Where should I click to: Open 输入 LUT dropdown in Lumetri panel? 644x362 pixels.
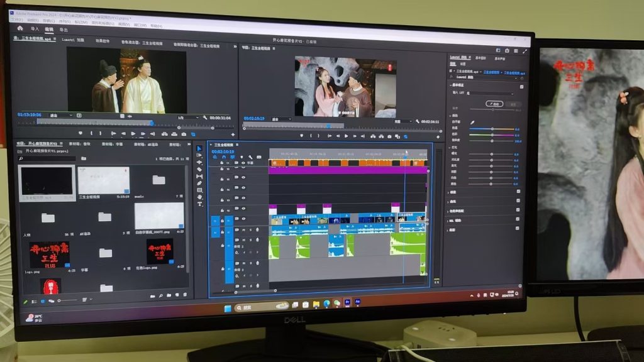pyautogui.click(x=489, y=94)
